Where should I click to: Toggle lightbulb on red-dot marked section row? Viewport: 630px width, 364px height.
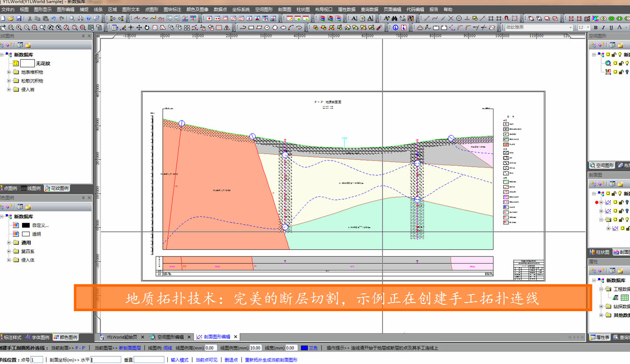tap(627, 202)
